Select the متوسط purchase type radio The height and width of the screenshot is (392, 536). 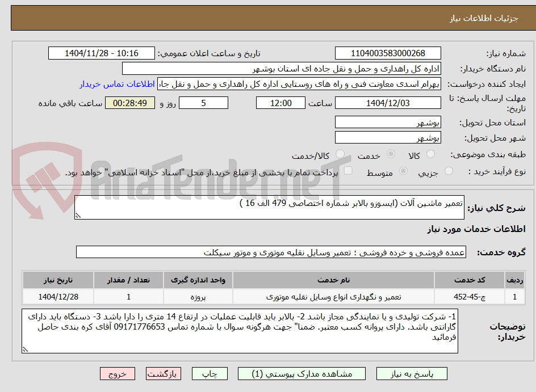403,171
